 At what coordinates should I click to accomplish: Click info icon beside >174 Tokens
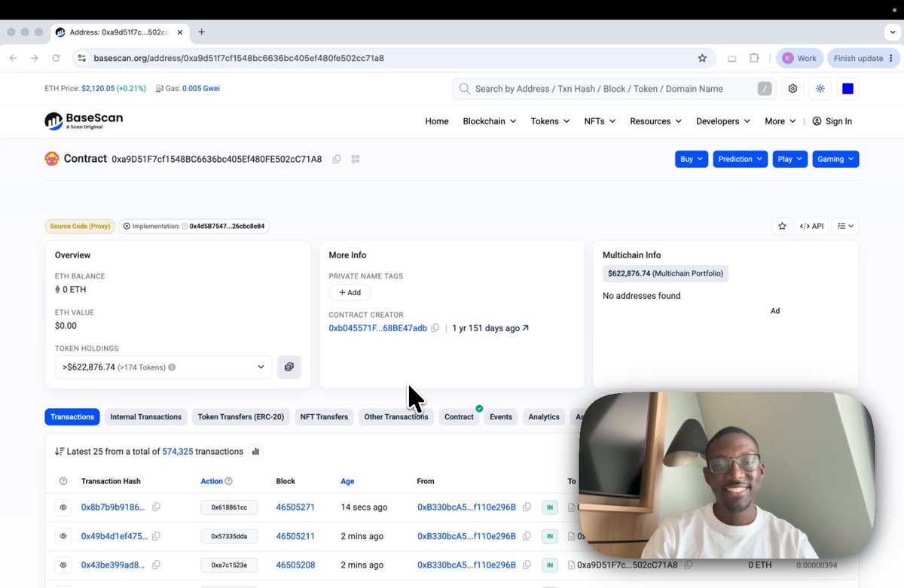(x=172, y=367)
